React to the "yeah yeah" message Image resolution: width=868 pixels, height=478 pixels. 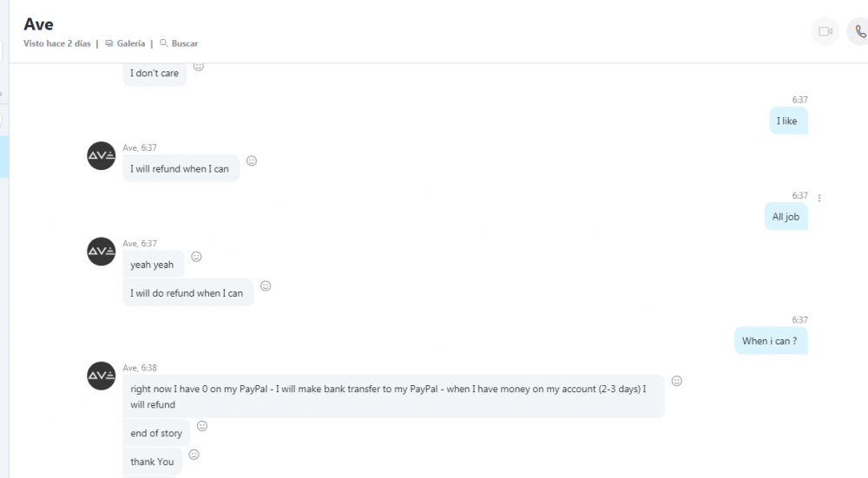coord(196,257)
